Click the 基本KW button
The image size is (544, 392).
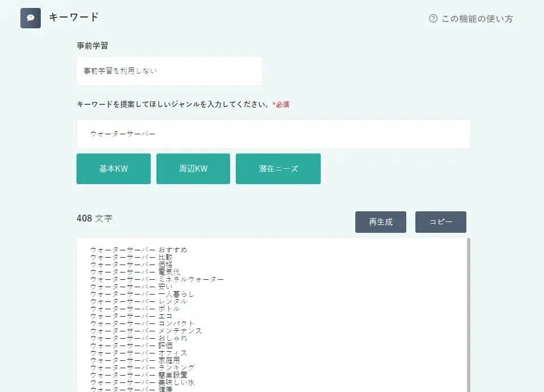113,169
